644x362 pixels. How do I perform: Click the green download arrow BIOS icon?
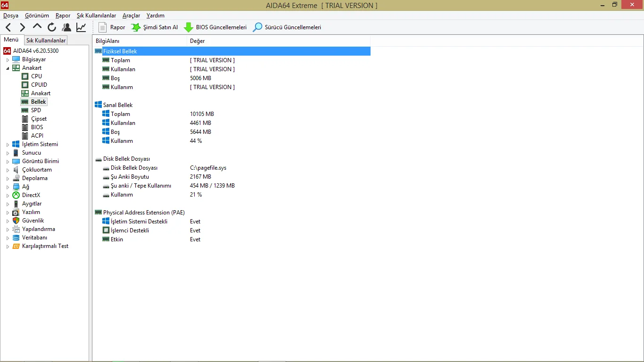(x=189, y=27)
